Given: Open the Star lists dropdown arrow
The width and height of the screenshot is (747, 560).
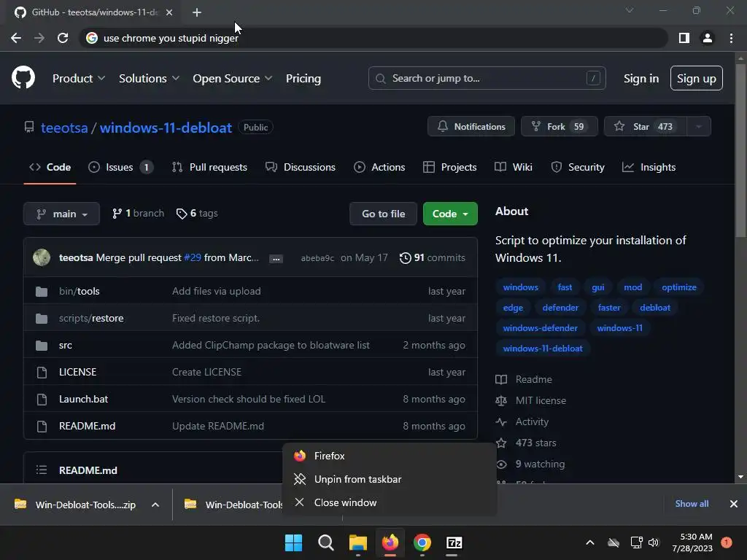Looking at the screenshot, I should point(699,127).
